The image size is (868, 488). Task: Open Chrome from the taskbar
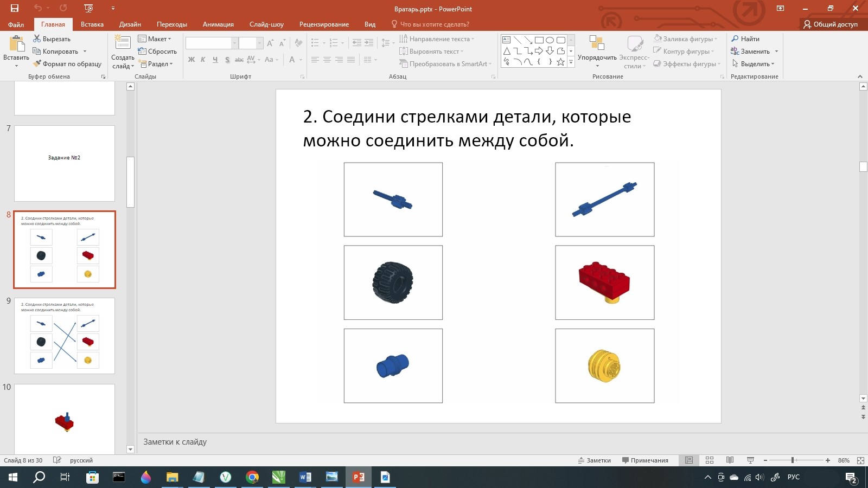click(252, 477)
